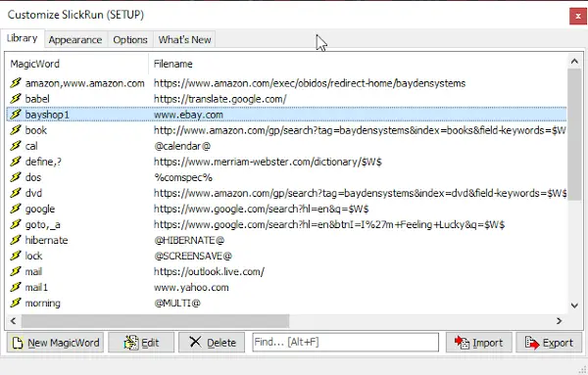Click the lightning icon beside goto,_a
Image resolution: width=588 pixels, height=375 pixels.
tap(16, 224)
